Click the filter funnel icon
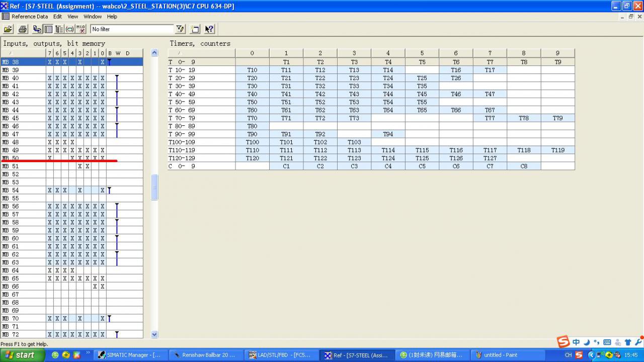Screen dimensions: 644x362 [x=180, y=29]
